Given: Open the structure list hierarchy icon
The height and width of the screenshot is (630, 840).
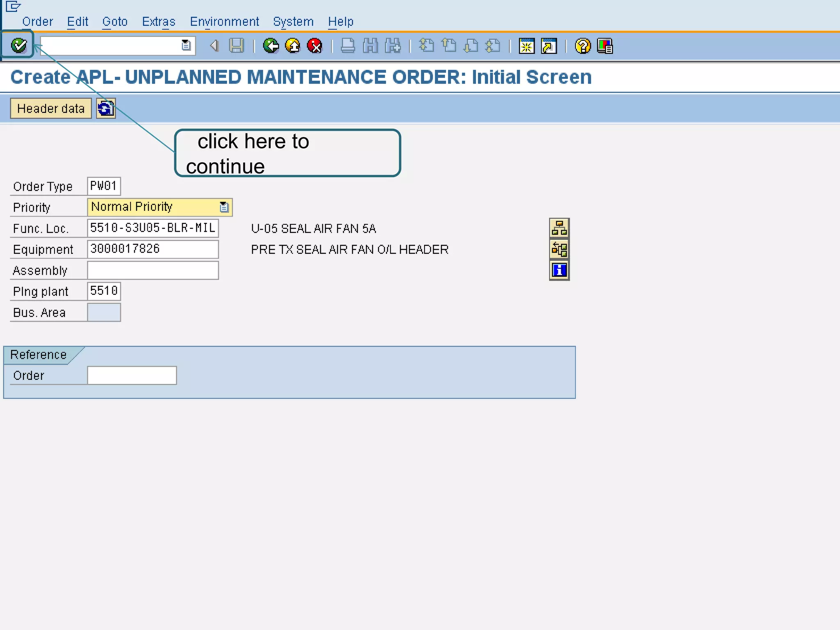Looking at the screenshot, I should pyautogui.click(x=559, y=228).
